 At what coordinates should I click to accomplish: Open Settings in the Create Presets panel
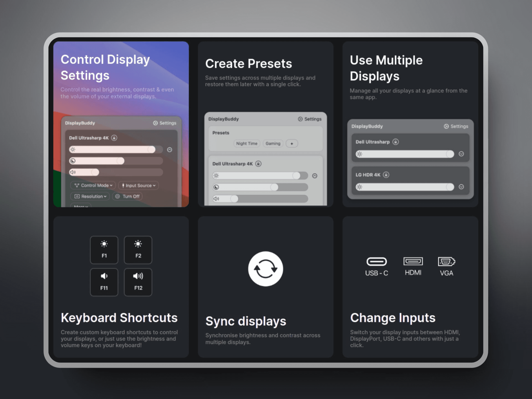[310, 119]
